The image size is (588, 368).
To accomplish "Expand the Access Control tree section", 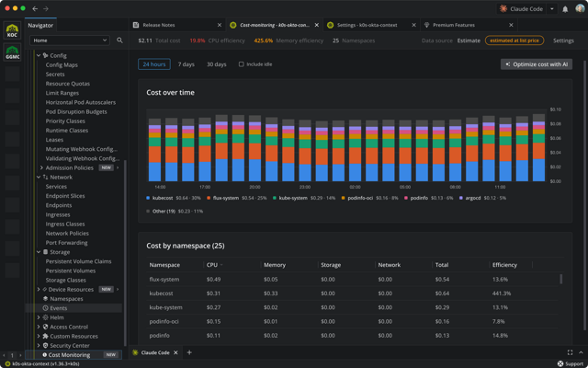I will (x=39, y=328).
